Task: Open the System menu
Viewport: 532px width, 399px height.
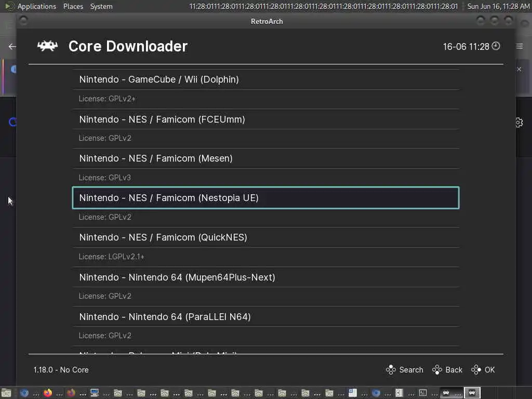Action: click(x=101, y=6)
